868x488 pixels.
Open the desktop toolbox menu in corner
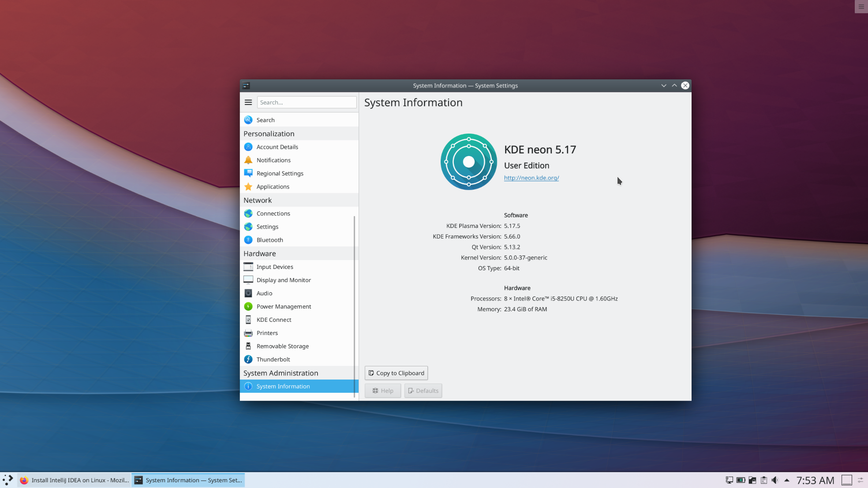(x=861, y=7)
